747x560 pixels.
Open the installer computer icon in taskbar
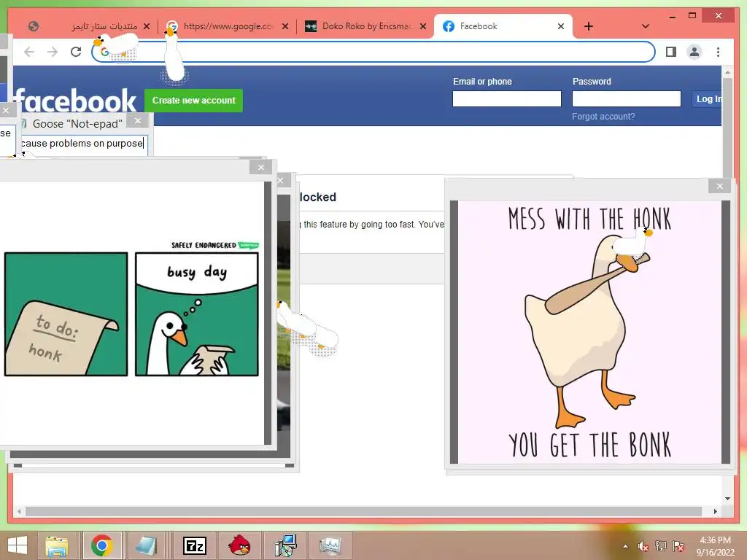[286, 545]
